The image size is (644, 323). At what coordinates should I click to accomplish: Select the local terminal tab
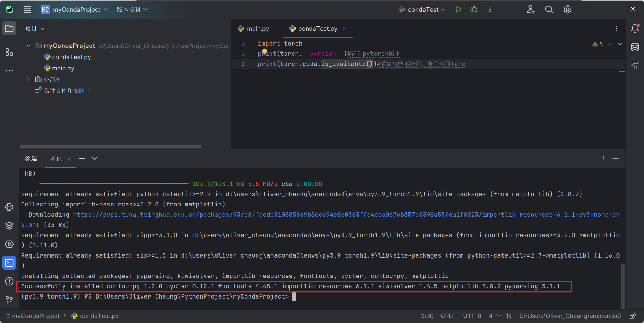56,159
